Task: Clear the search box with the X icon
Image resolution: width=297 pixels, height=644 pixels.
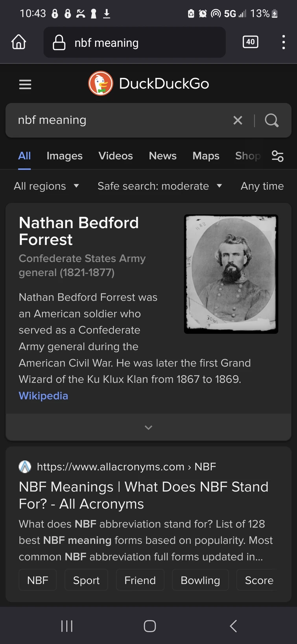Action: [x=238, y=120]
